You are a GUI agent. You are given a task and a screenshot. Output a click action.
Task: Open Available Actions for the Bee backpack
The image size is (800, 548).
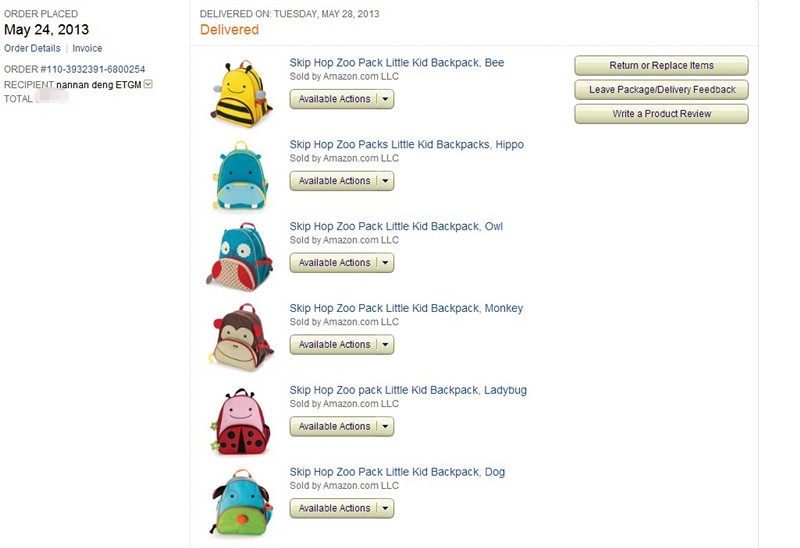(342, 99)
